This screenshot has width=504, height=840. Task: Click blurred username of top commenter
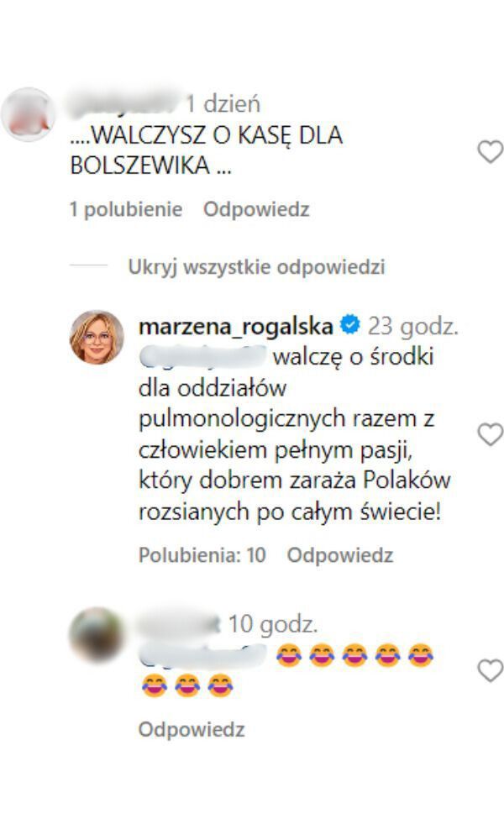coord(125,102)
